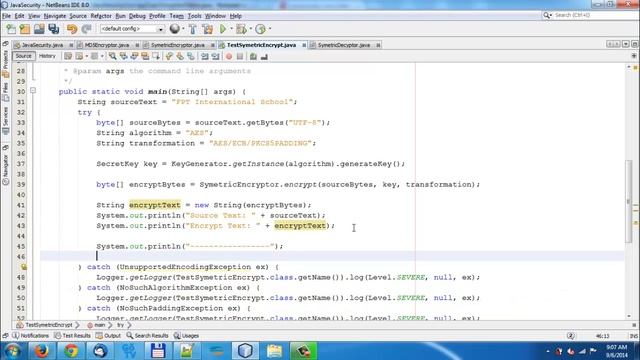Viewport: 640px width, 360px height.
Task: Click the taskbar clock showing 9:07 AM
Action: [x=617, y=351]
